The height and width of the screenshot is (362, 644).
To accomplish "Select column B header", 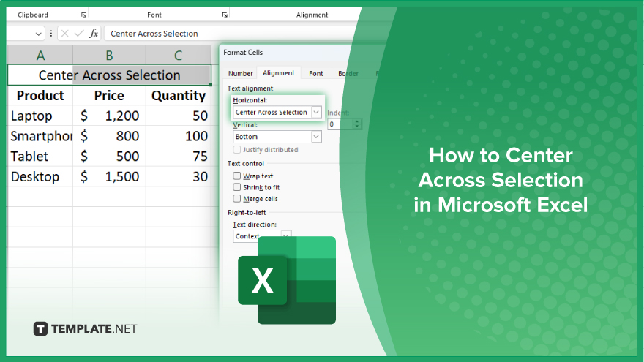I will click(109, 55).
